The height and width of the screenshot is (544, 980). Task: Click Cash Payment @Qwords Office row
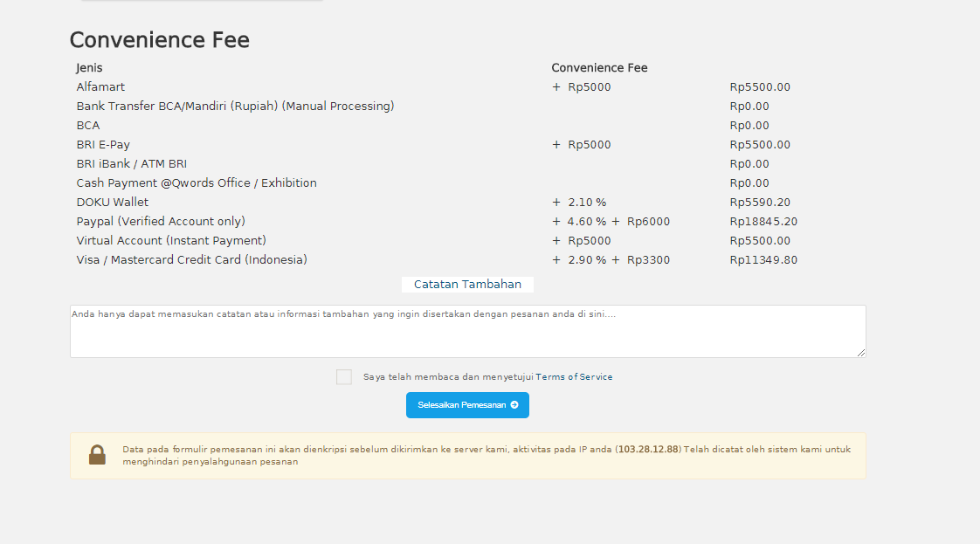[x=197, y=183]
